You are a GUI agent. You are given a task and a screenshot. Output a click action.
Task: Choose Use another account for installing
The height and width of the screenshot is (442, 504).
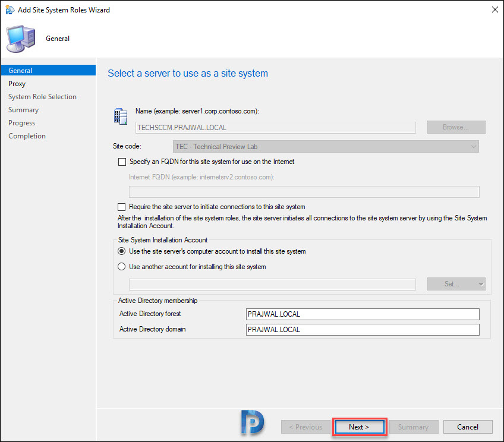[x=121, y=267]
